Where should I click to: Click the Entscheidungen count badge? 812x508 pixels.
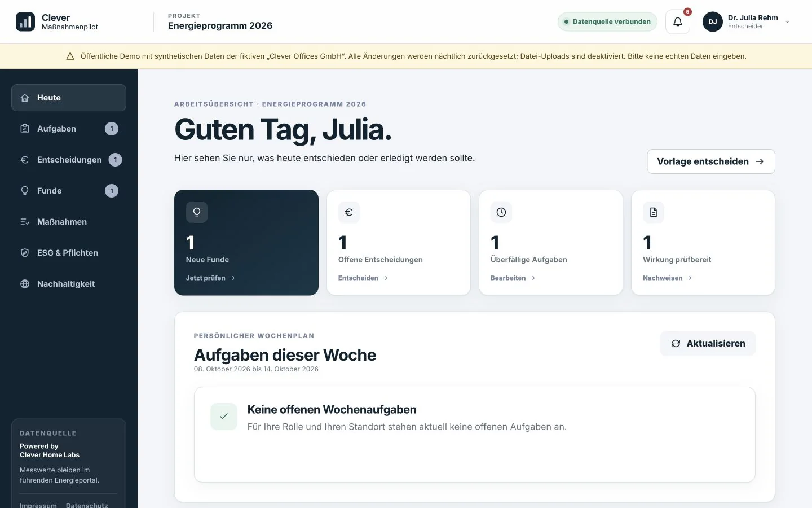(x=115, y=160)
